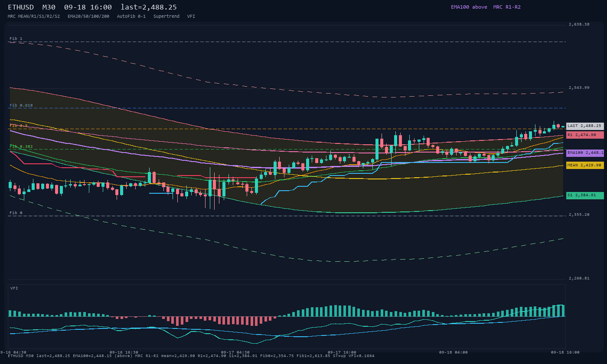Click the purple EMA100 price tag
The width and height of the screenshot is (607, 364).
point(585,153)
